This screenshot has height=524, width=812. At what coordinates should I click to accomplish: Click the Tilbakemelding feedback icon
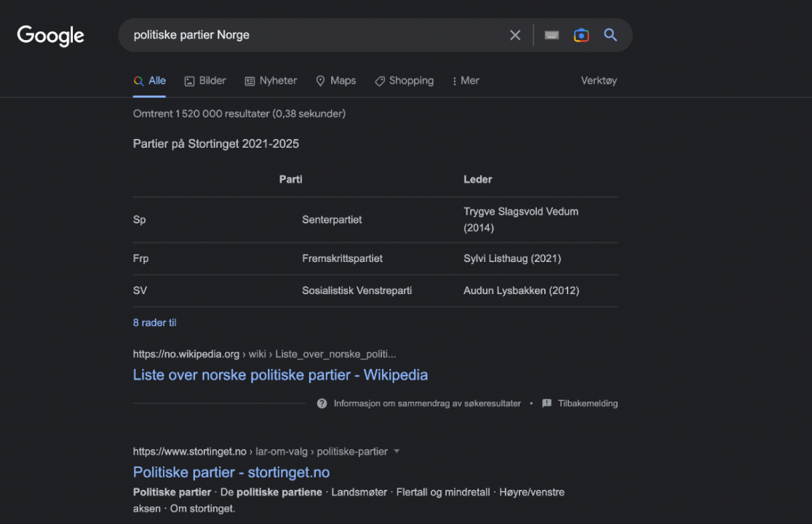click(547, 403)
